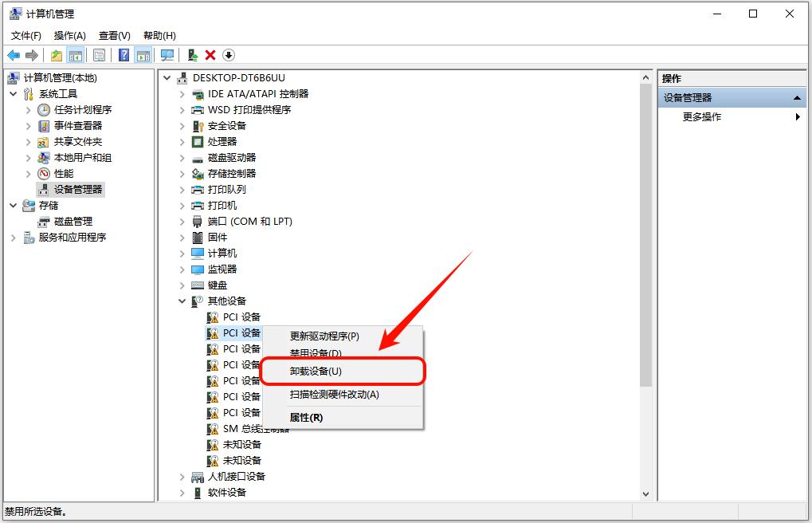Expand the 存储 node in left sidebar
812x523 pixels.
pos(13,205)
